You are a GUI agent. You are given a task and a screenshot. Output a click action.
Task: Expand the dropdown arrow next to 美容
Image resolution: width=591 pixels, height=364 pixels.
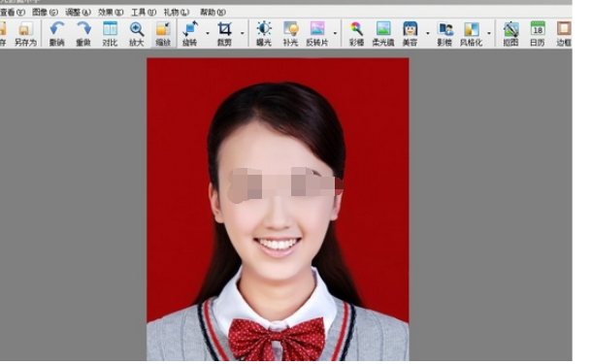click(428, 33)
